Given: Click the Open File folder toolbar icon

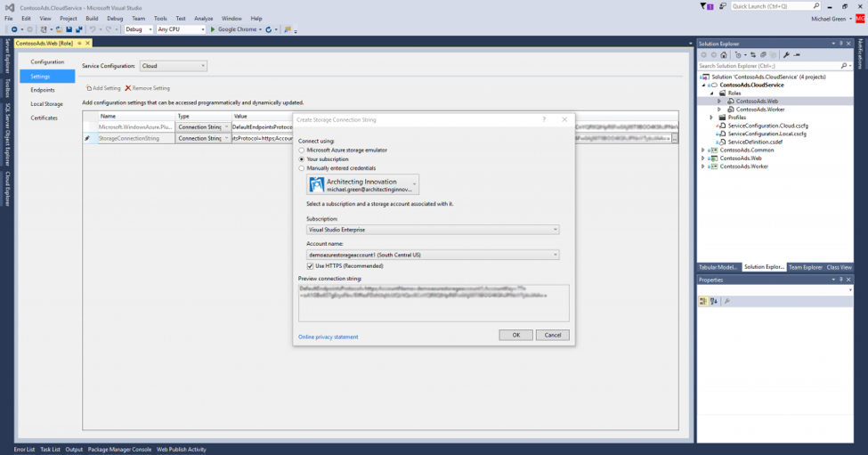Looking at the screenshot, I should coord(59,29).
